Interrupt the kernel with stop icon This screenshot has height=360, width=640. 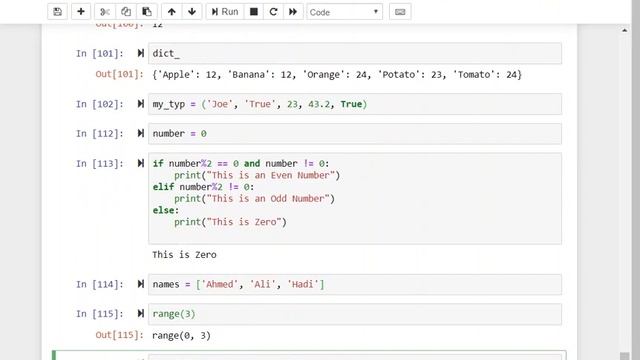(x=253, y=12)
